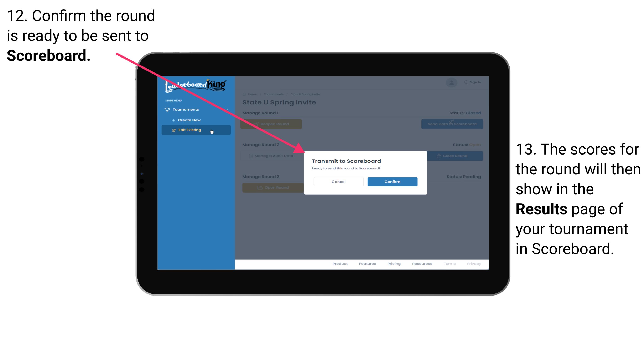This screenshot has height=346, width=644.
Task: Click the Tournaments trophy icon
Action: point(166,109)
